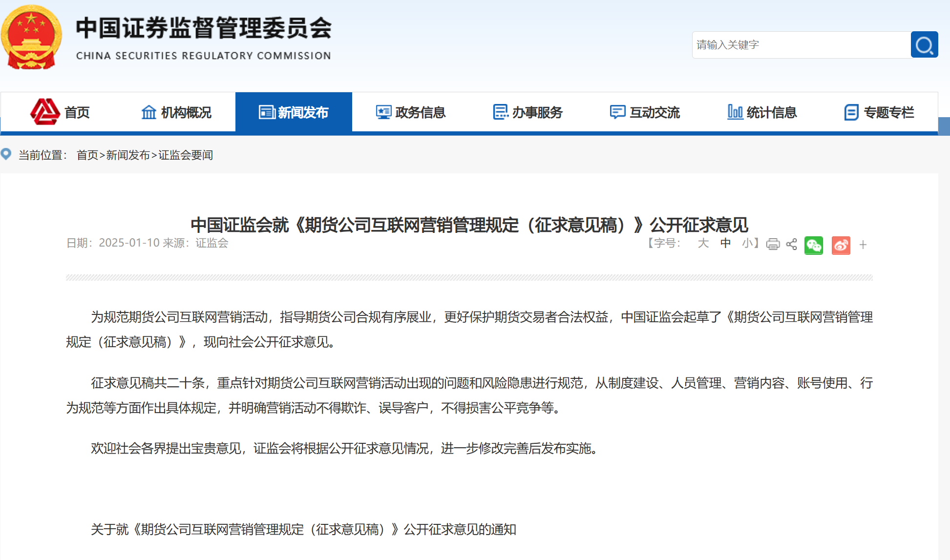950x560 pixels.
Task: Click the 证监会要闻 breadcrumb link
Action: [x=186, y=155]
